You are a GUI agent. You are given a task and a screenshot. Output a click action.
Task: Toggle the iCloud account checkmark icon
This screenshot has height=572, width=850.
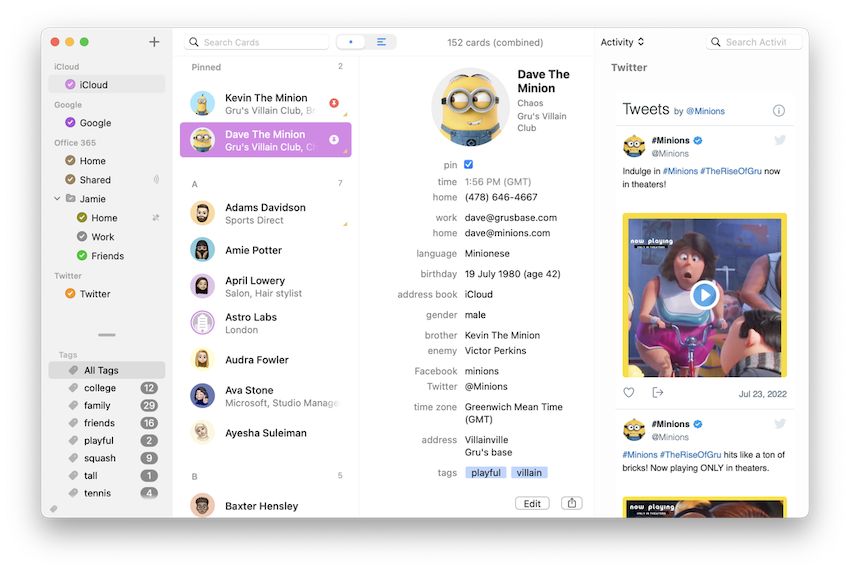[x=70, y=84]
